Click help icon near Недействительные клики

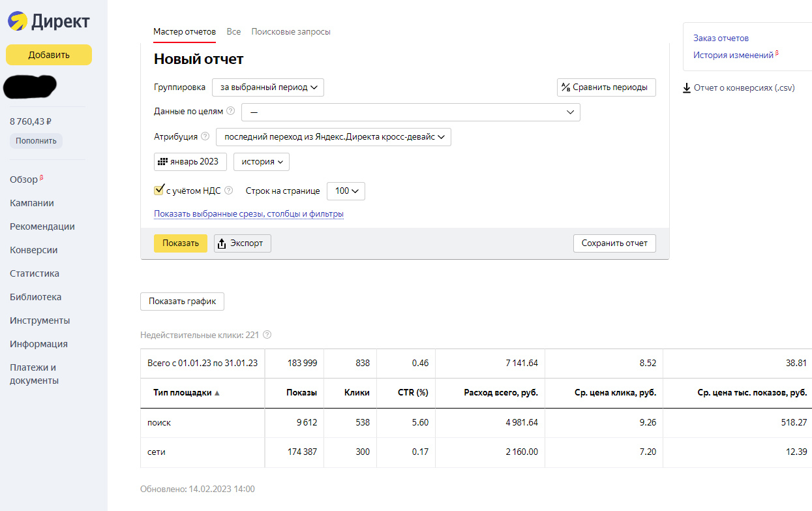[x=267, y=335]
